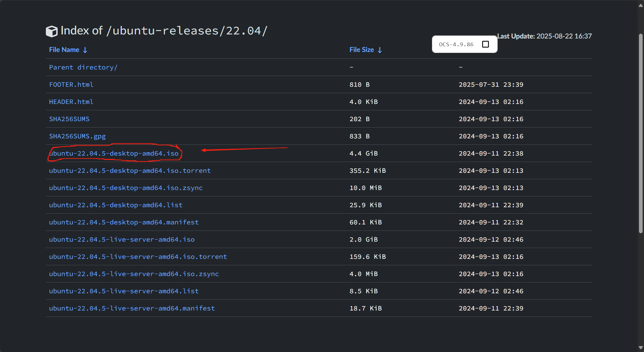
Task: Open ubuntu-22.04.5-live-server-amd64.list link
Action: click(x=124, y=291)
